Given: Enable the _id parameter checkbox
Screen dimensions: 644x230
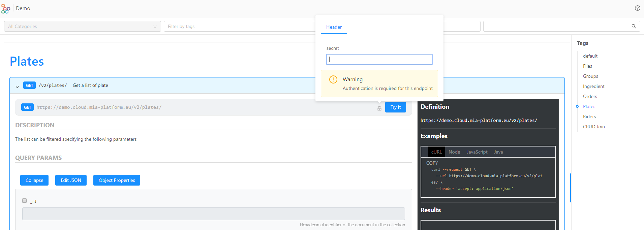Looking at the screenshot, I should point(25,201).
